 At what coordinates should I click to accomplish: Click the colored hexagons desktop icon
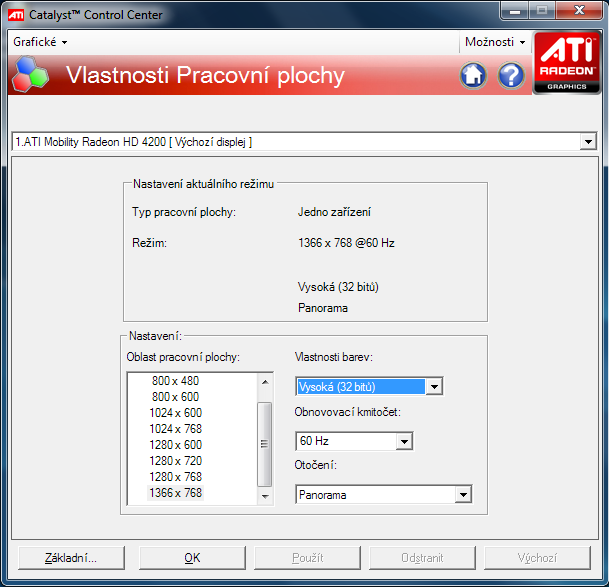[x=30, y=74]
